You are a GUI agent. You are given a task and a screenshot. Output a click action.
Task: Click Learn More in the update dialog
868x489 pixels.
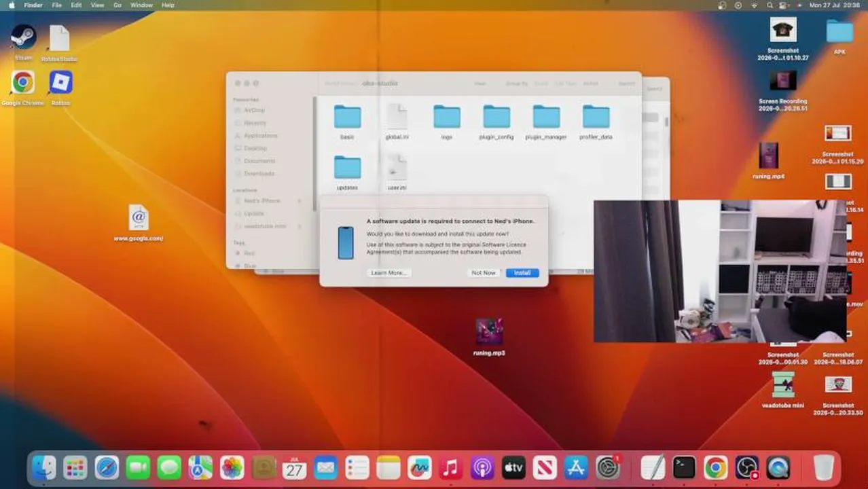pyautogui.click(x=388, y=272)
